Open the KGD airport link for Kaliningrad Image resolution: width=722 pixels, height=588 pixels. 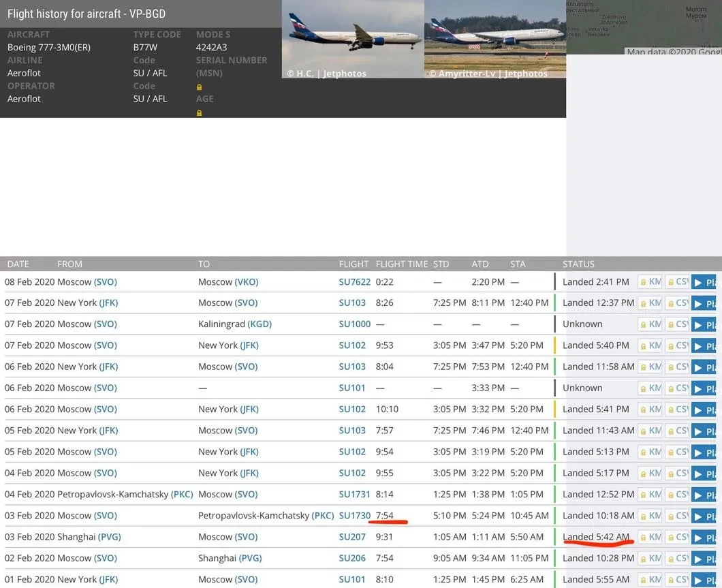pyautogui.click(x=260, y=324)
